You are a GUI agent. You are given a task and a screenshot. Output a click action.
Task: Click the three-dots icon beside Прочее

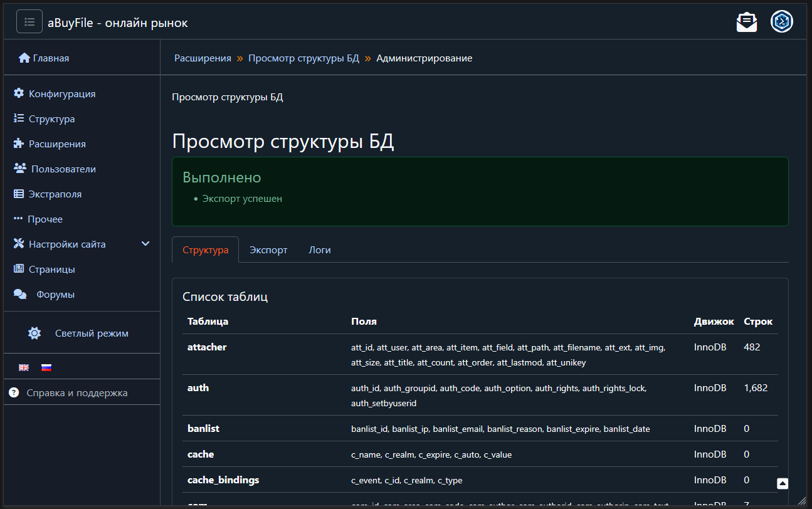(18, 219)
